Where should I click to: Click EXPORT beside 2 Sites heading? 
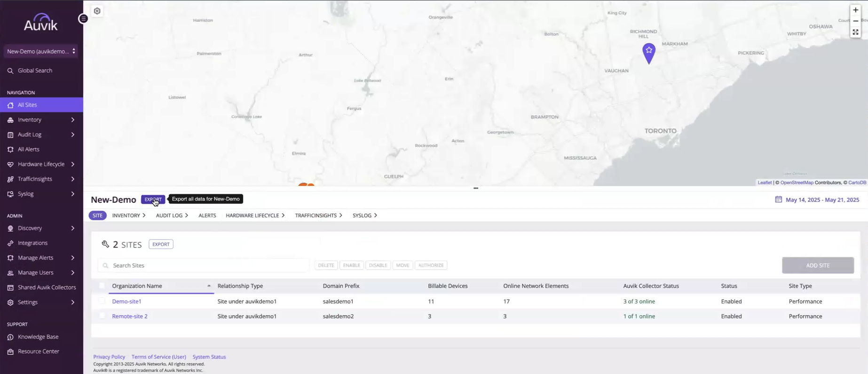click(161, 244)
